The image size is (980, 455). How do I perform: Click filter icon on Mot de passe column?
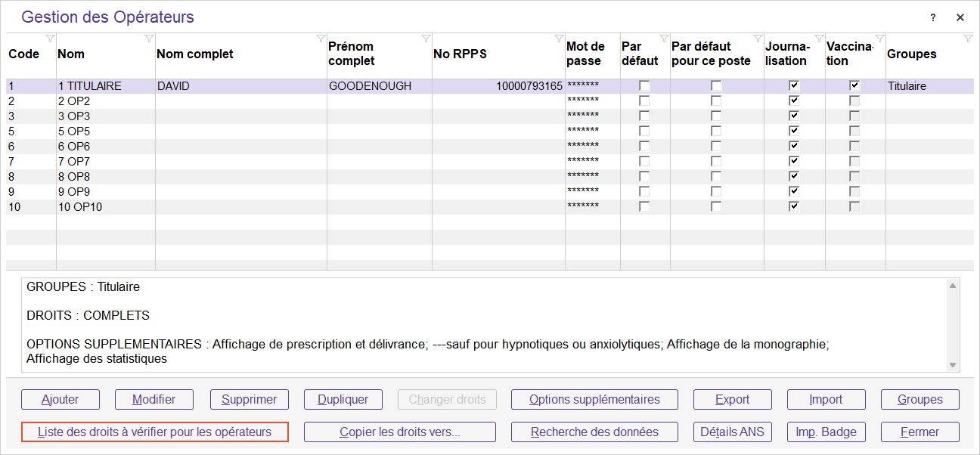(x=614, y=39)
